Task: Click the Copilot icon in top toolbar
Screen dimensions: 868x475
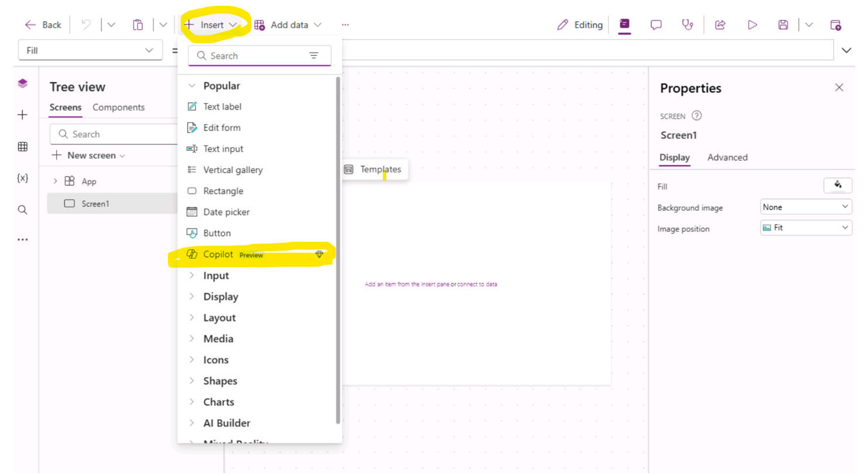Action: (x=625, y=25)
